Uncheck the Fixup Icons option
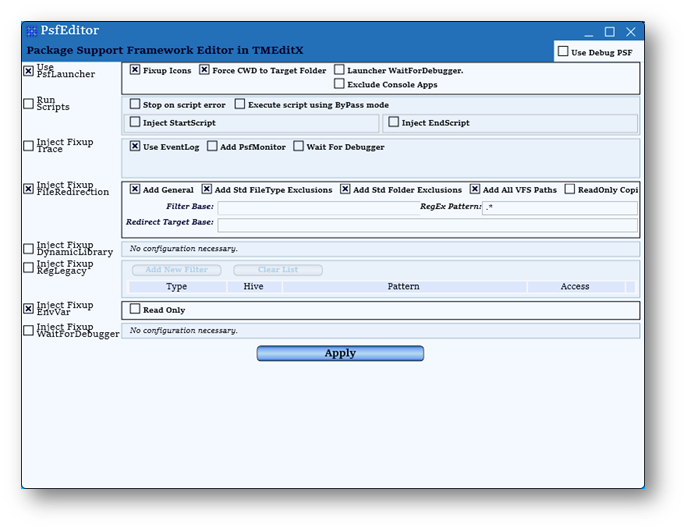 point(135,70)
